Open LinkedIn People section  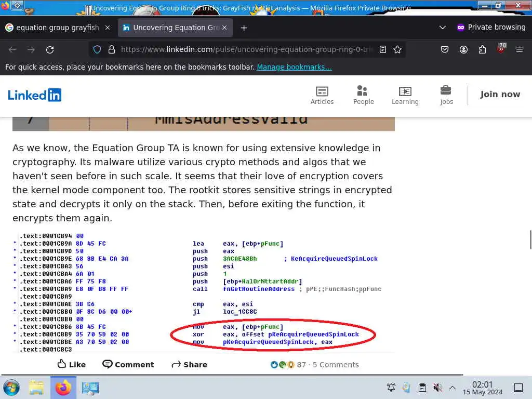(363, 95)
